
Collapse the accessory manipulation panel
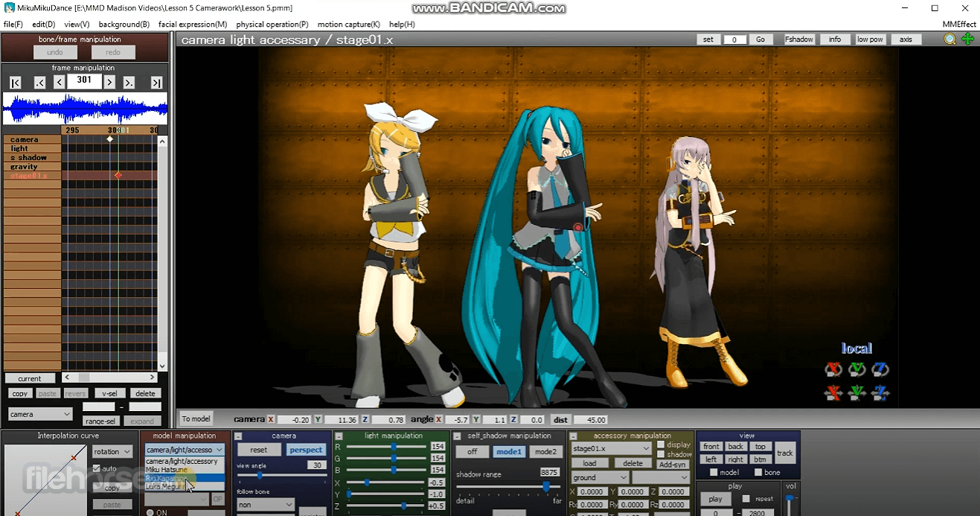pyautogui.click(x=574, y=436)
